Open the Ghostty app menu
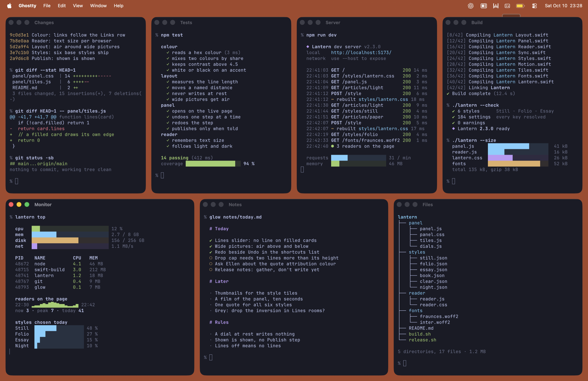Image resolution: width=588 pixels, height=381 pixels. (x=27, y=6)
